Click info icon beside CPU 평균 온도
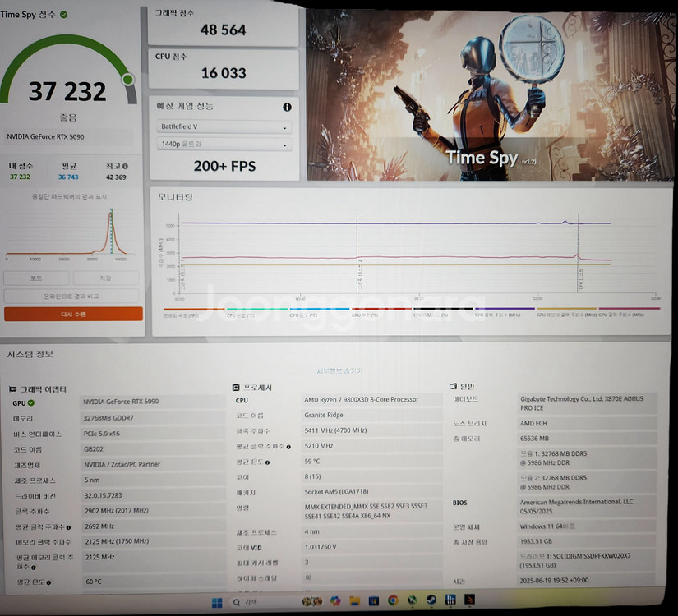The width and height of the screenshot is (678, 616). (267, 462)
